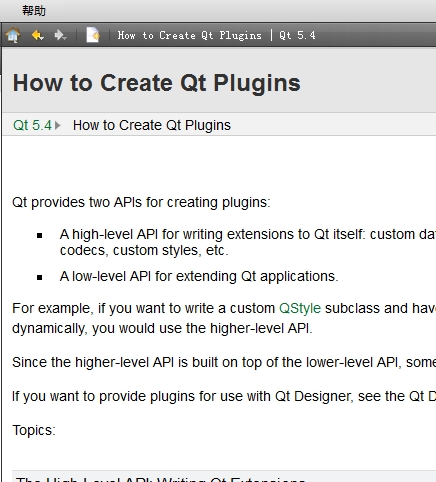Click the breadcrumb text 'How to Create Qt Plugins'
436x482 pixels.
[x=152, y=125]
